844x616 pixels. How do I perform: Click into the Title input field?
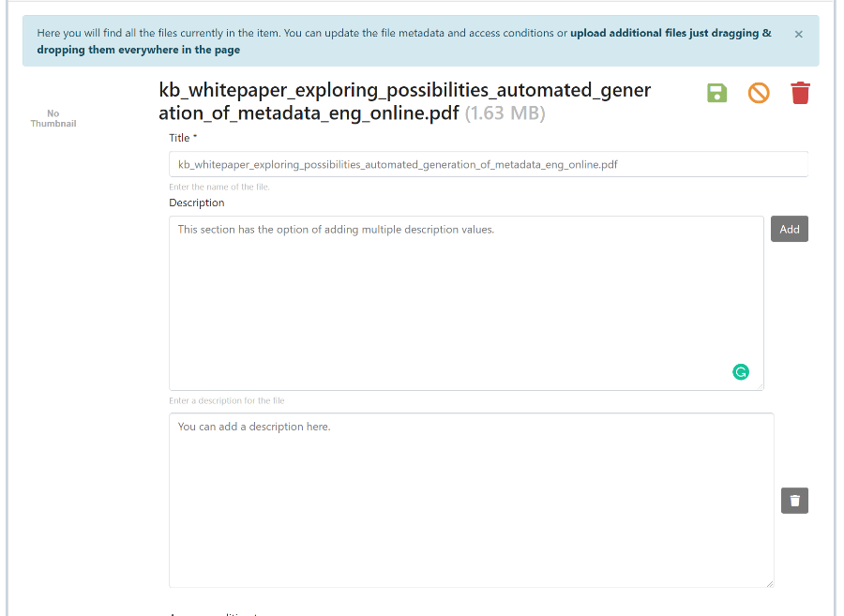pyautogui.click(x=488, y=164)
